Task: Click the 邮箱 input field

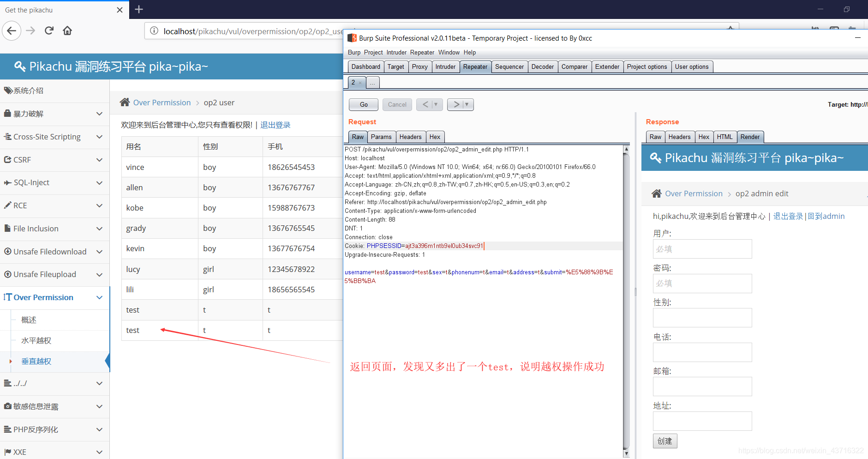Action: 702,387
